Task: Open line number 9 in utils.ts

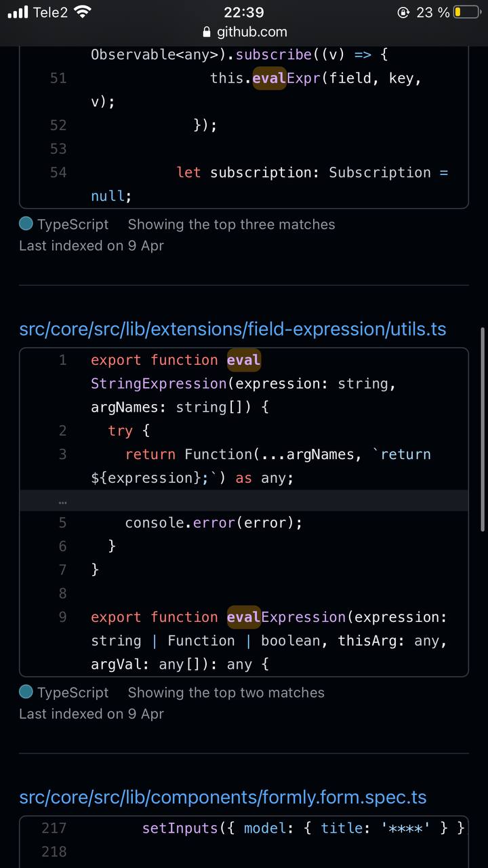Action: 63,617
